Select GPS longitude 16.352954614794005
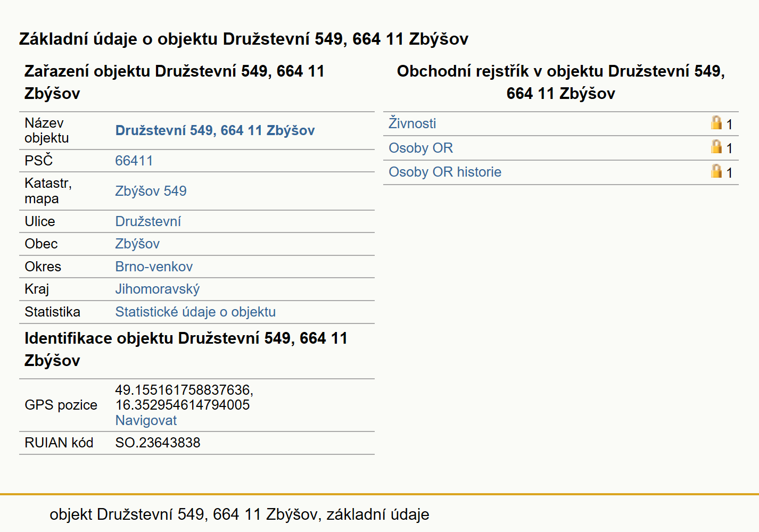 (183, 405)
